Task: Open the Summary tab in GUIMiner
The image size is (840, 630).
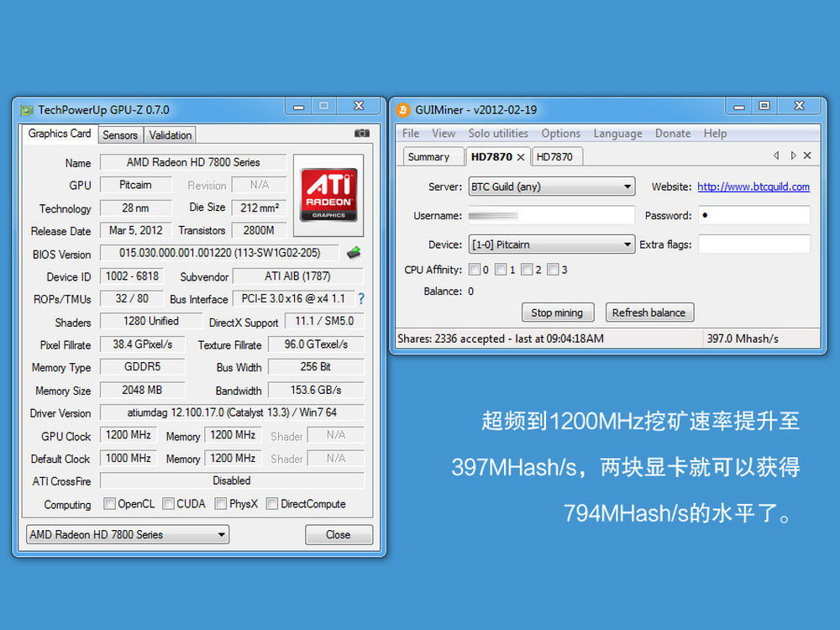Action: tap(433, 157)
